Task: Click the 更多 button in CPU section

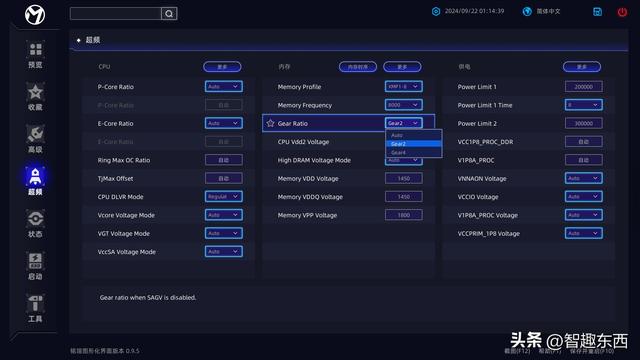Action: (222, 67)
